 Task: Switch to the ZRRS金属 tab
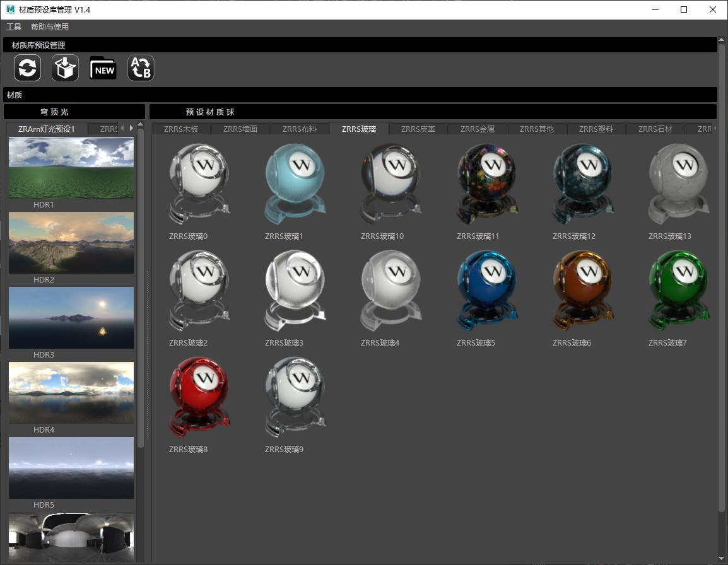(478, 129)
